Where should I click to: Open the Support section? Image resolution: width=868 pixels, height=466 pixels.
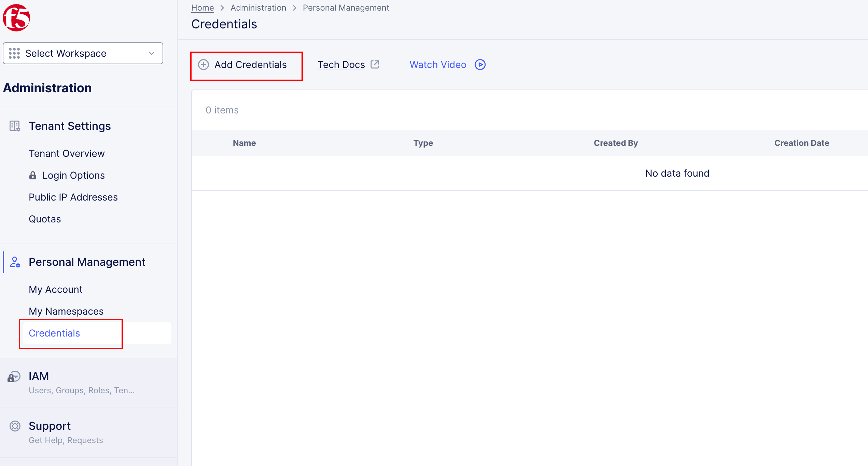coord(50,426)
